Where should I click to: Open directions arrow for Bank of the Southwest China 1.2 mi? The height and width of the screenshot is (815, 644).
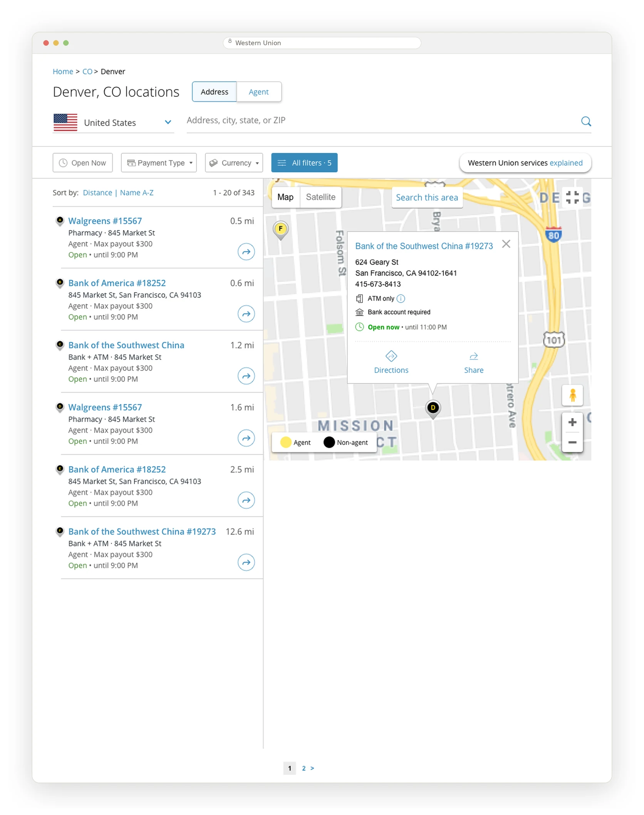pos(246,376)
